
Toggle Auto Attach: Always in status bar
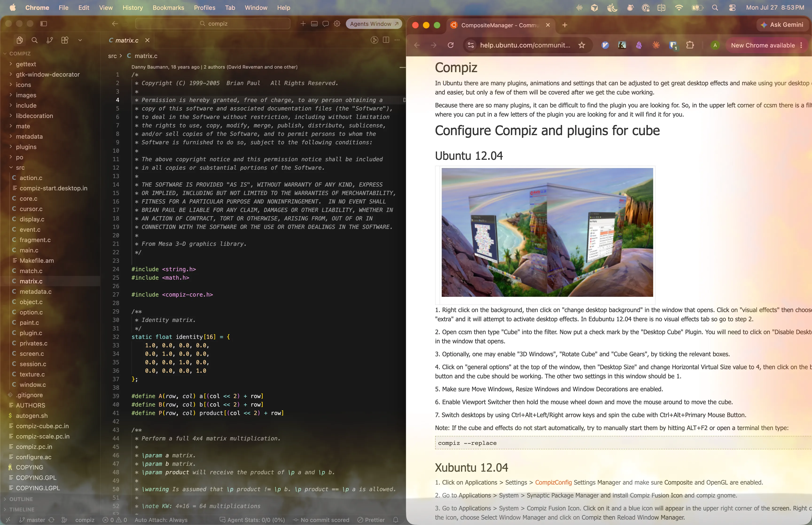(161, 520)
